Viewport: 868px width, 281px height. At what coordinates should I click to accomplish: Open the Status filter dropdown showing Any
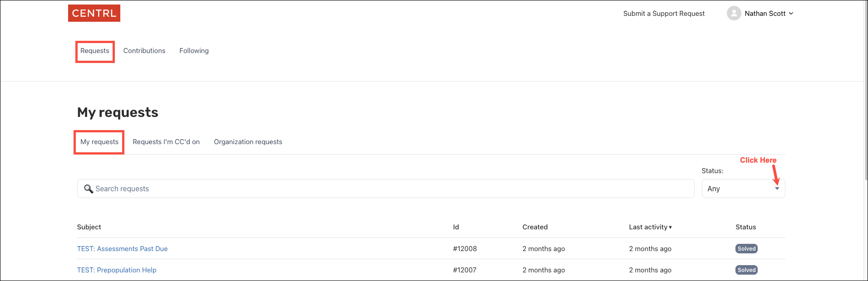[x=743, y=189]
